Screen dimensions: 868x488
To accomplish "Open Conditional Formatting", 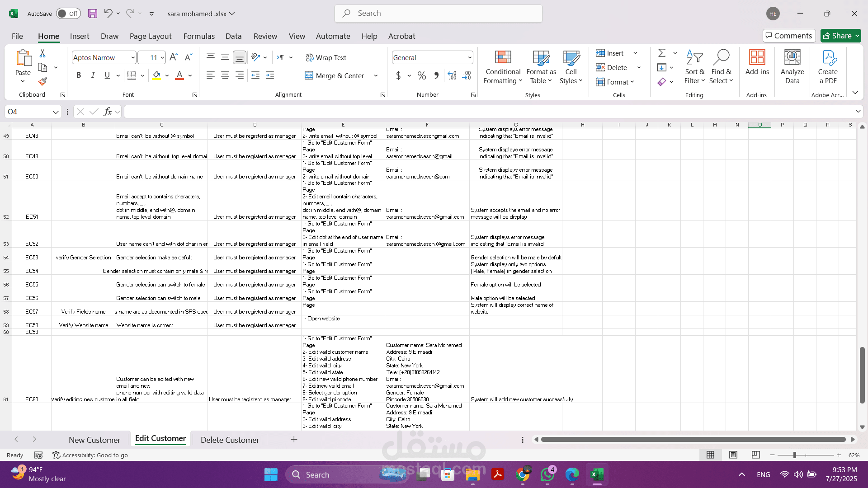I will [503, 67].
